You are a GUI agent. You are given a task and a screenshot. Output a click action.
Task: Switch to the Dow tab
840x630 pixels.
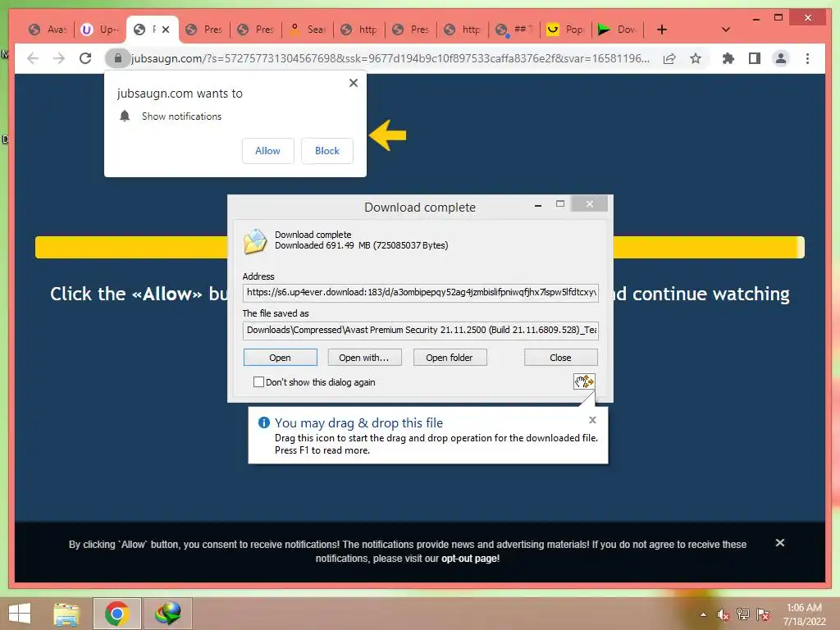click(x=618, y=30)
